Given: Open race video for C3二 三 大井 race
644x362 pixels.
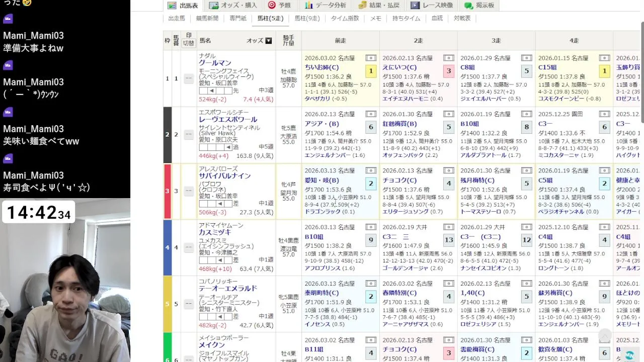Looking at the screenshot, I should [449, 228].
